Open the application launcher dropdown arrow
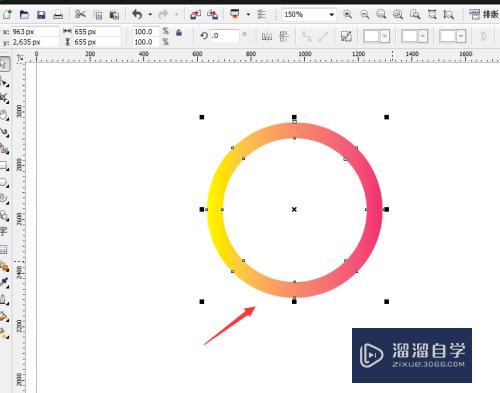Image resolution: width=500 pixels, height=393 pixels. 248,15
